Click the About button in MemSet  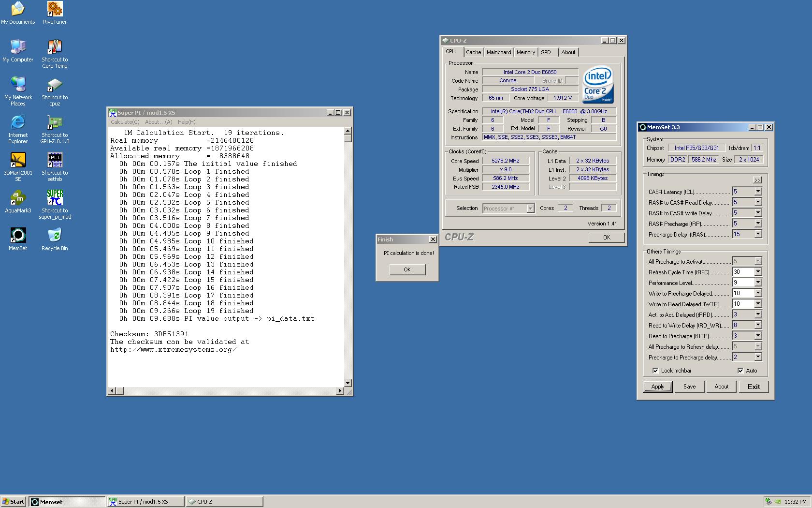click(722, 387)
